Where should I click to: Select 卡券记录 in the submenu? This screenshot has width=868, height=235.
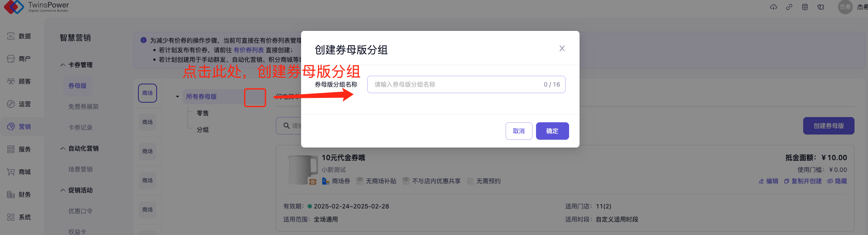(80, 128)
